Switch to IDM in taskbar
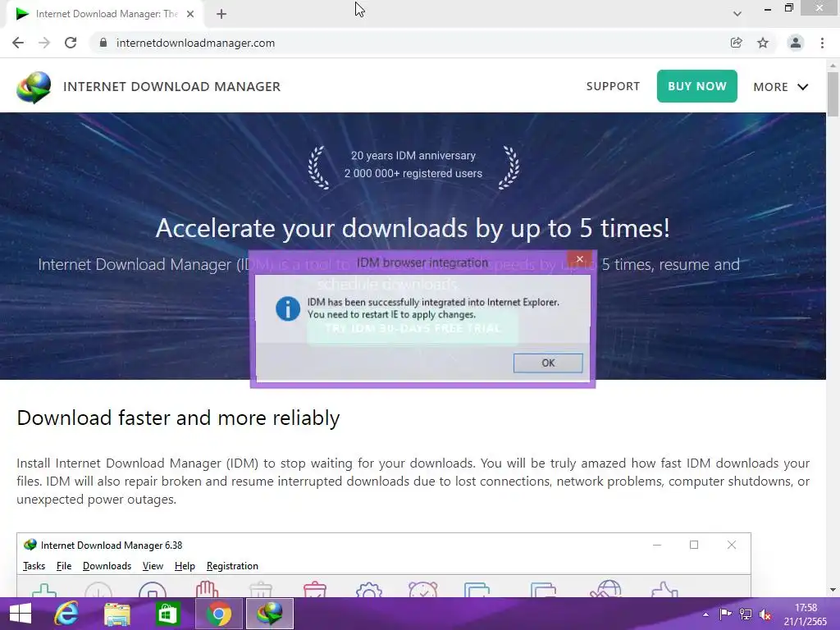 (x=270, y=614)
